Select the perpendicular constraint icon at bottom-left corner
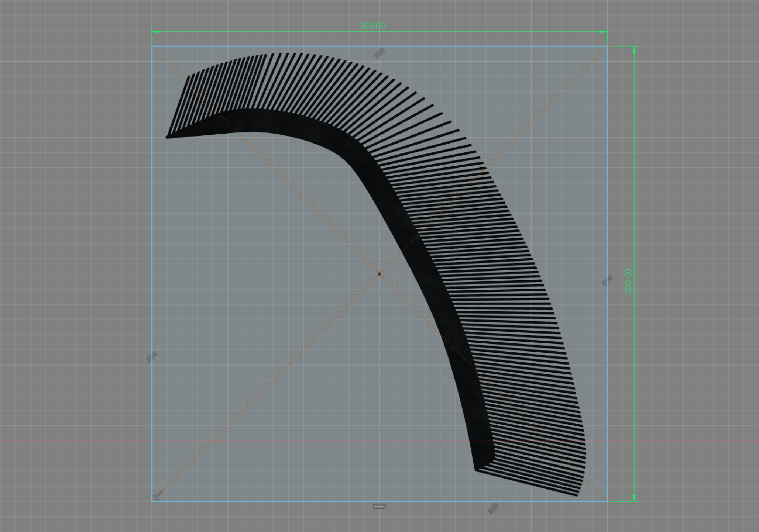The image size is (759, 532). point(158,495)
